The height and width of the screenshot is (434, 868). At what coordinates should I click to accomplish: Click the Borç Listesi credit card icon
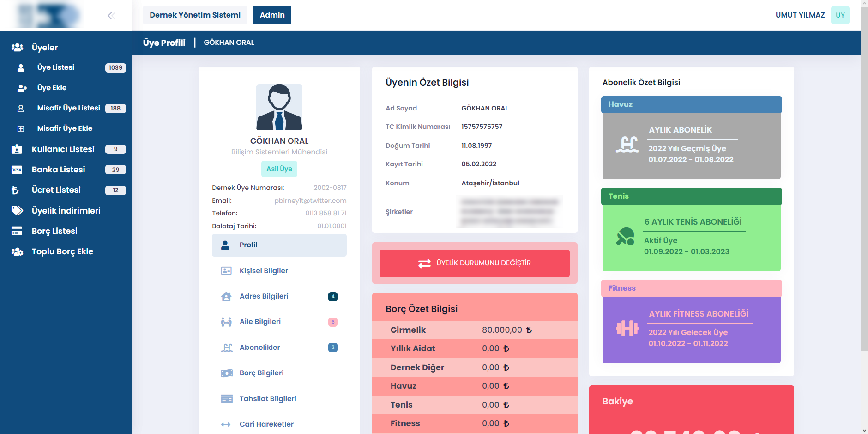click(17, 231)
